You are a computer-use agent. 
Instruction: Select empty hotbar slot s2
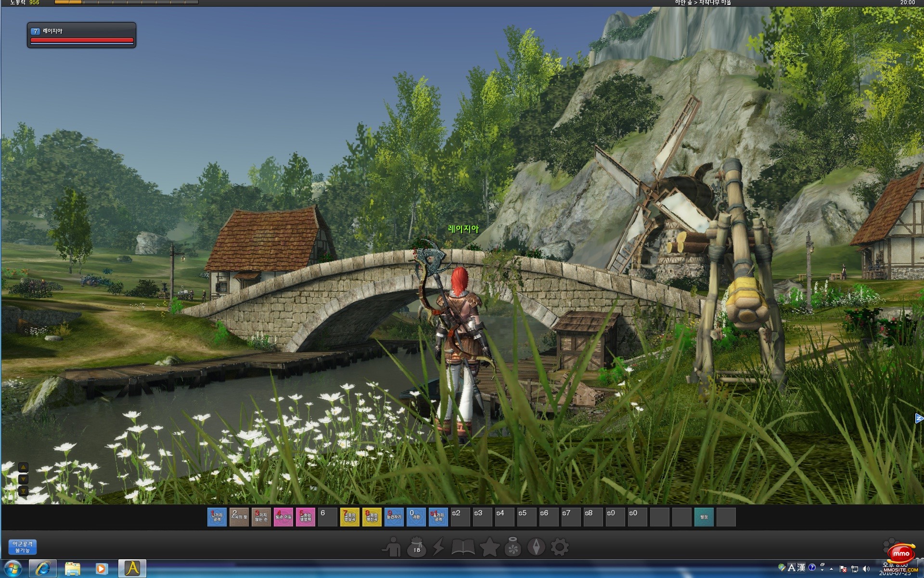click(x=461, y=517)
